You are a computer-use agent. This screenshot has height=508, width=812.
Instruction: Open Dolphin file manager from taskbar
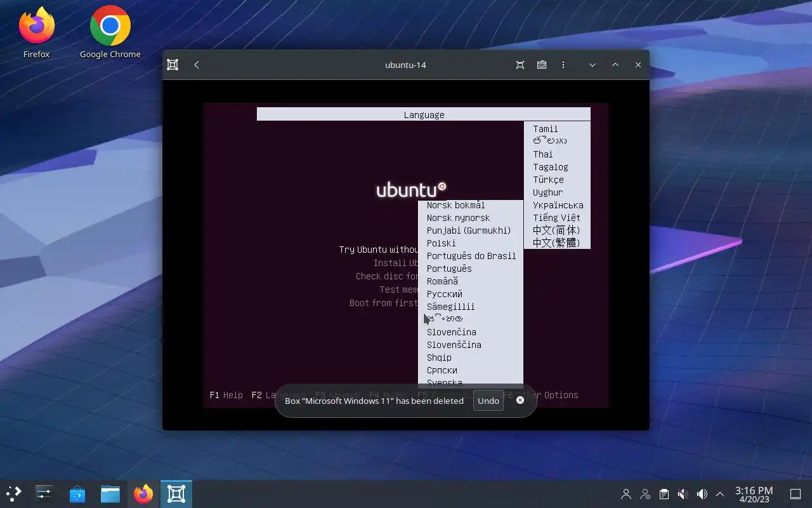coord(110,494)
